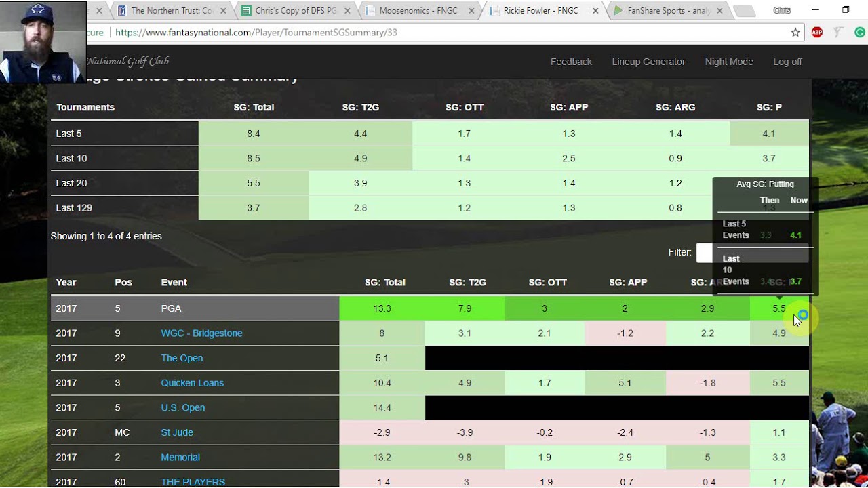Sort events table by Year
The height and width of the screenshot is (488, 868).
click(x=66, y=282)
